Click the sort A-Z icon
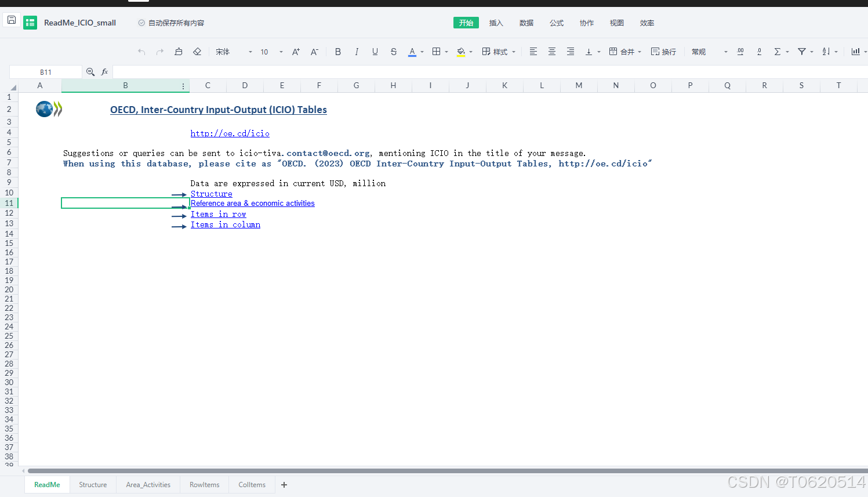 click(826, 52)
